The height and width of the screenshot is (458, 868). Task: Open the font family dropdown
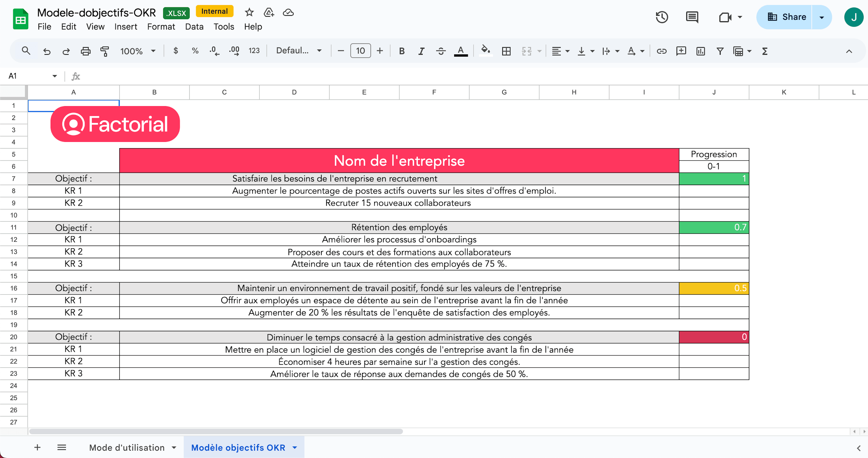(299, 51)
